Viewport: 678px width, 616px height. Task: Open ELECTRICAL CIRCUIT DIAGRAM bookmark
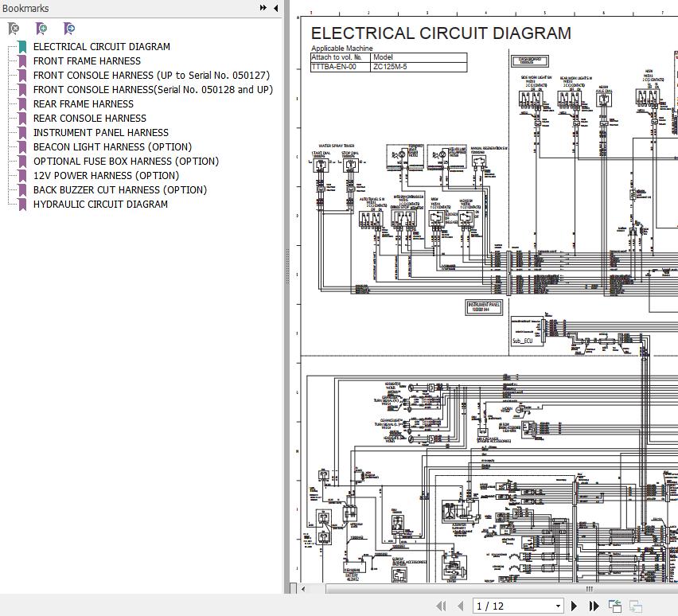point(102,47)
